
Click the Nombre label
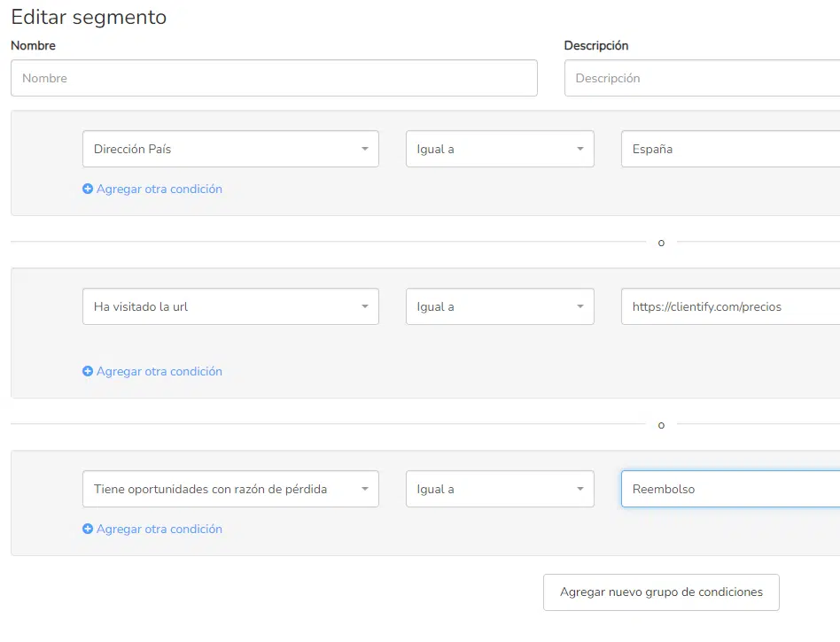[33, 45]
